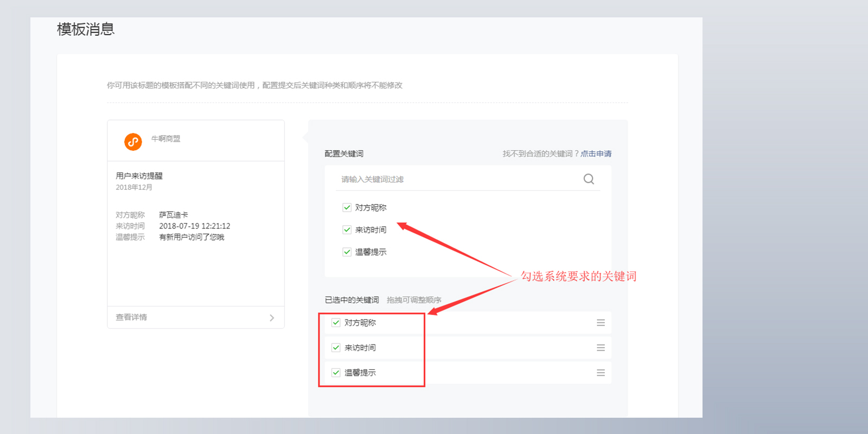Uncheck 对方昵称 in keyword filter list
Image resolution: width=868 pixels, height=434 pixels.
click(347, 207)
